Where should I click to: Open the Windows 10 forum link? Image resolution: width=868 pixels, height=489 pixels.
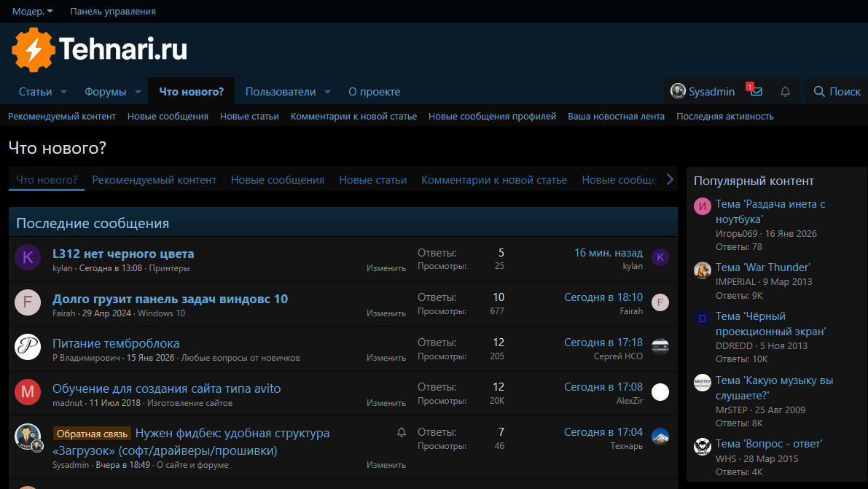pyautogui.click(x=162, y=313)
